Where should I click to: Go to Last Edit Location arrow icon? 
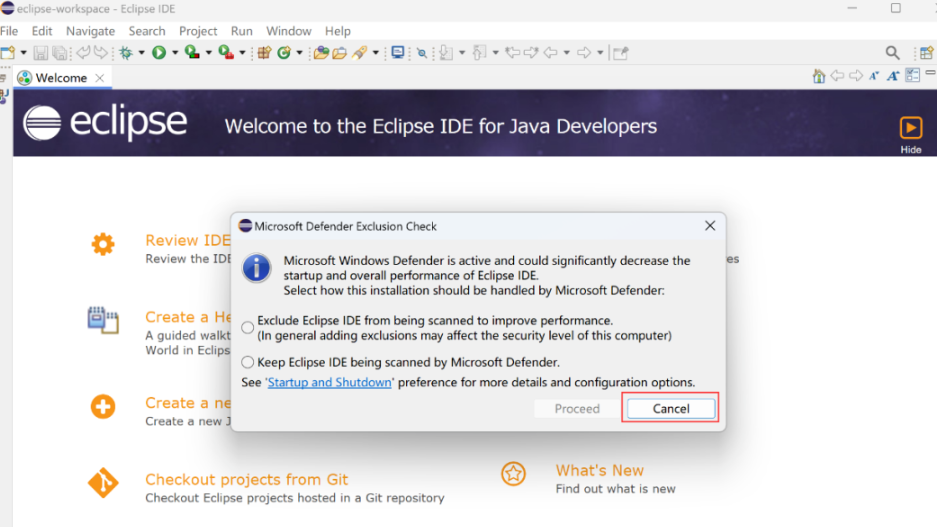coord(512,53)
